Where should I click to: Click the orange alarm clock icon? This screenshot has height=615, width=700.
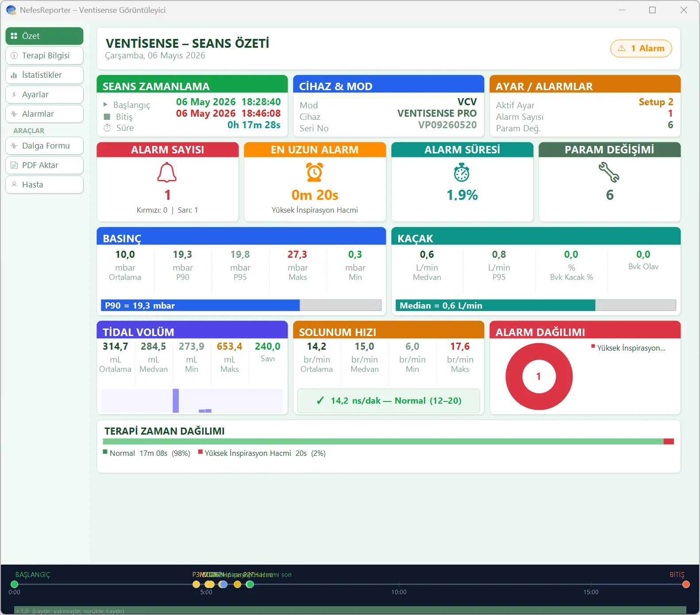click(315, 172)
